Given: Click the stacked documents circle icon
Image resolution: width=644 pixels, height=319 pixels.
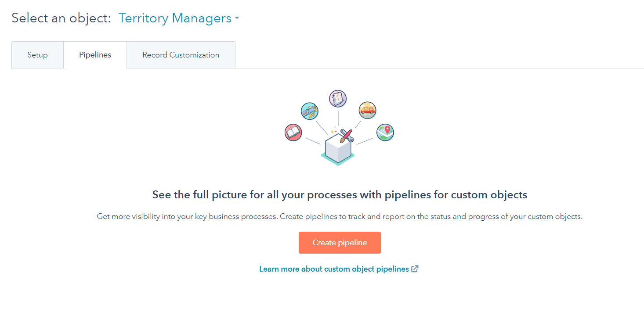Looking at the screenshot, I should (338, 98).
